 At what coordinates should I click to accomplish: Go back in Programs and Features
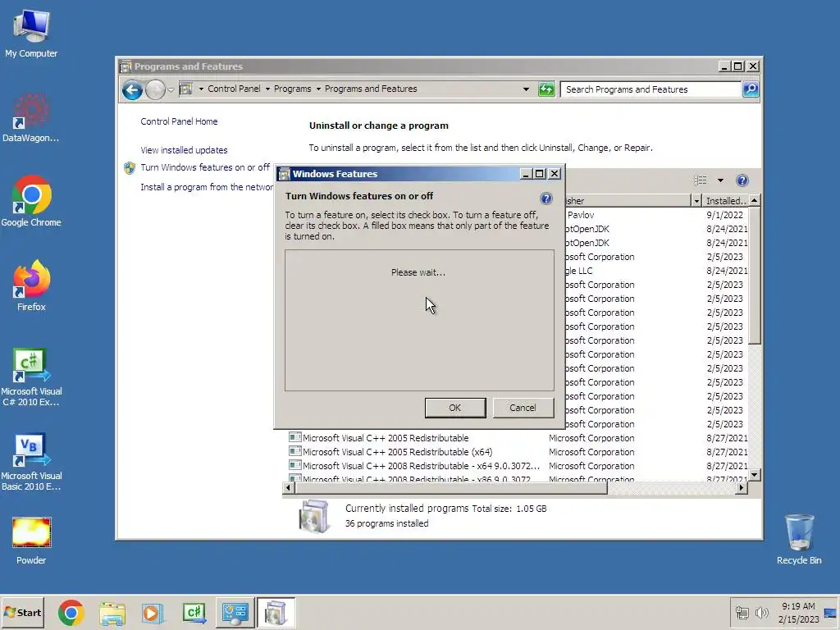(132, 89)
